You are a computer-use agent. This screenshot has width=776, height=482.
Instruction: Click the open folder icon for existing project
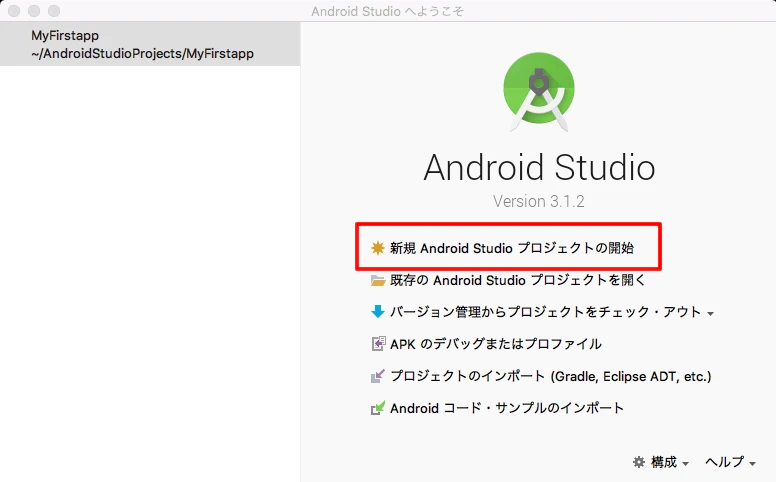pyautogui.click(x=378, y=281)
